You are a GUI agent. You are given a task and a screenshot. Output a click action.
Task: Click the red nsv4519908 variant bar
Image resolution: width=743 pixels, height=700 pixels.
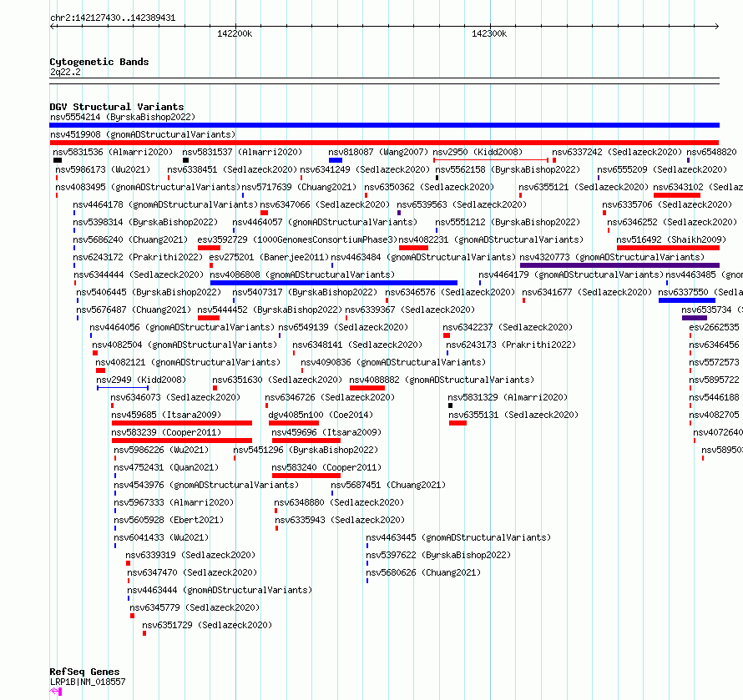[x=384, y=143]
